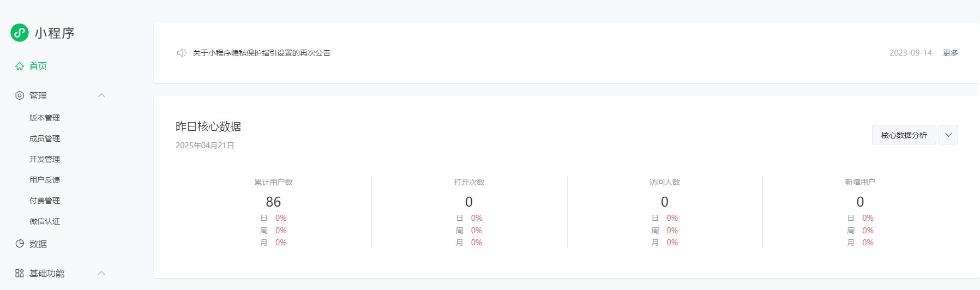Select 开发管理 in the sidebar
The image size is (980, 290).
pos(45,159)
